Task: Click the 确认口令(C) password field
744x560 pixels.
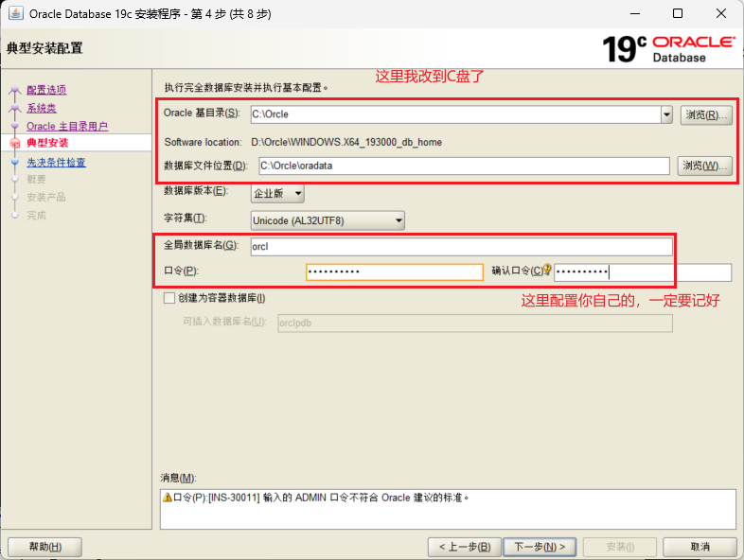Action: (643, 272)
